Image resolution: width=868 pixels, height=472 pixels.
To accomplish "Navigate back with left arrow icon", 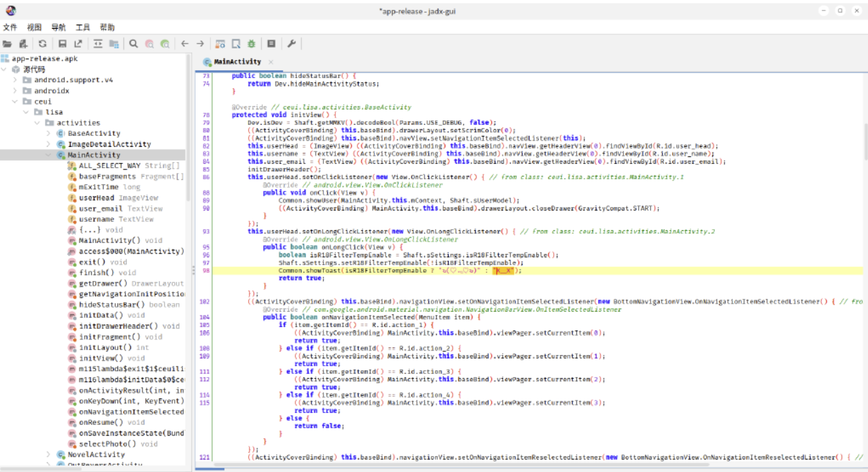I will [x=185, y=44].
